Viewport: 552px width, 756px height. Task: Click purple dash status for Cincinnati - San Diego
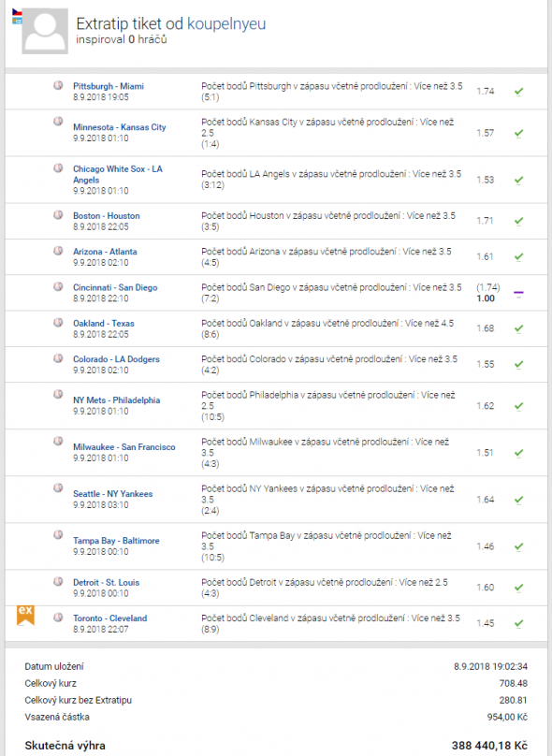(518, 293)
